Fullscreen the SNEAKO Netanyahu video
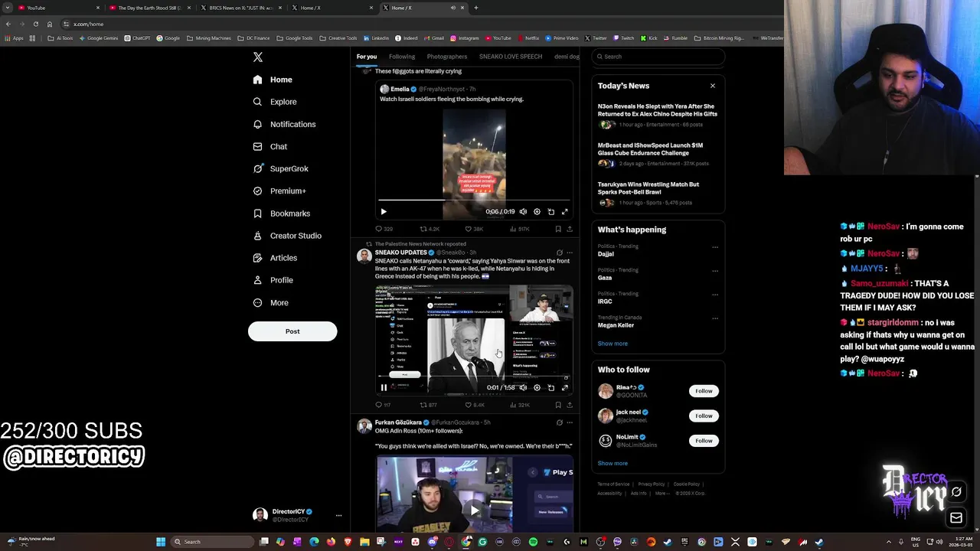 (565, 388)
